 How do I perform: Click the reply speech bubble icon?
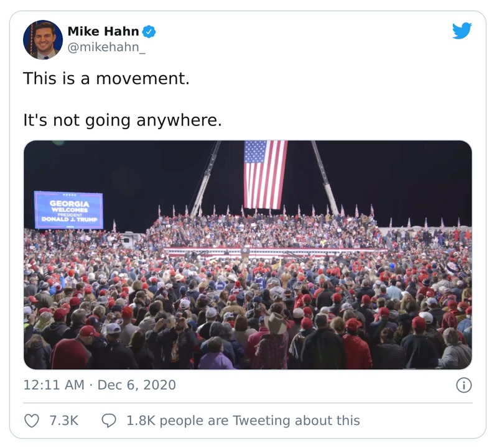pos(108,421)
